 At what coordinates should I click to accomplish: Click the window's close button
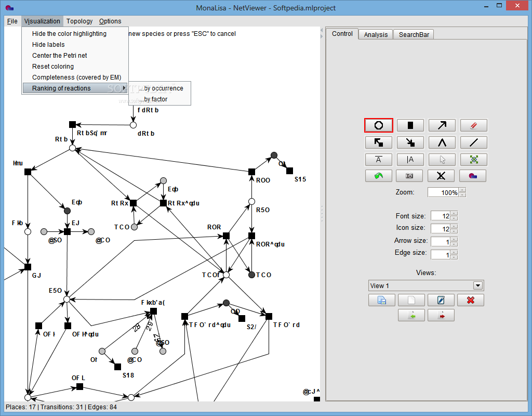pyautogui.click(x=517, y=6)
